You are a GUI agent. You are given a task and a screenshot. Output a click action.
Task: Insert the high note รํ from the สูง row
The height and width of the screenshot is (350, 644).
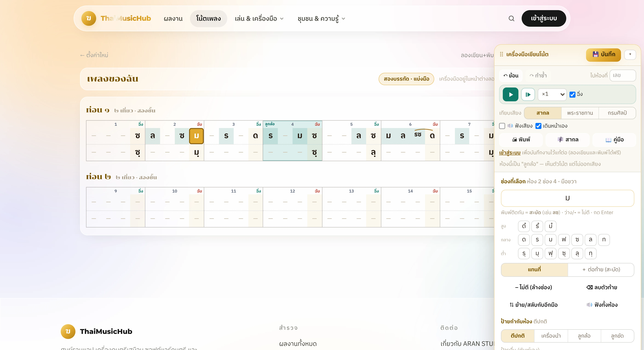tap(537, 226)
